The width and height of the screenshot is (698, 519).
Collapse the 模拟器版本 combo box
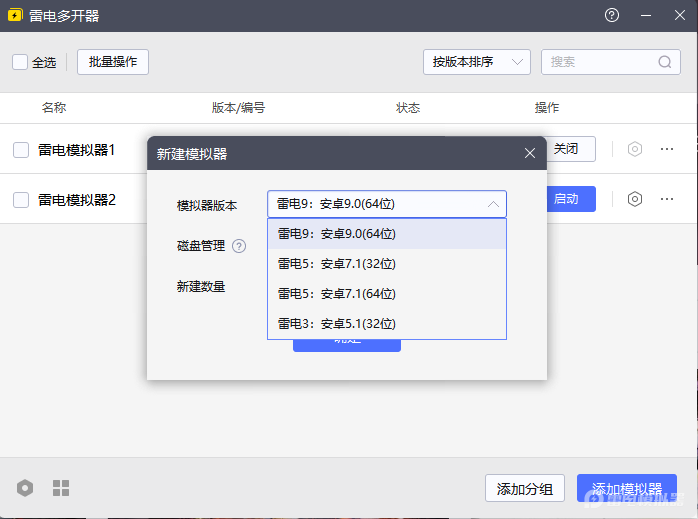click(x=387, y=204)
